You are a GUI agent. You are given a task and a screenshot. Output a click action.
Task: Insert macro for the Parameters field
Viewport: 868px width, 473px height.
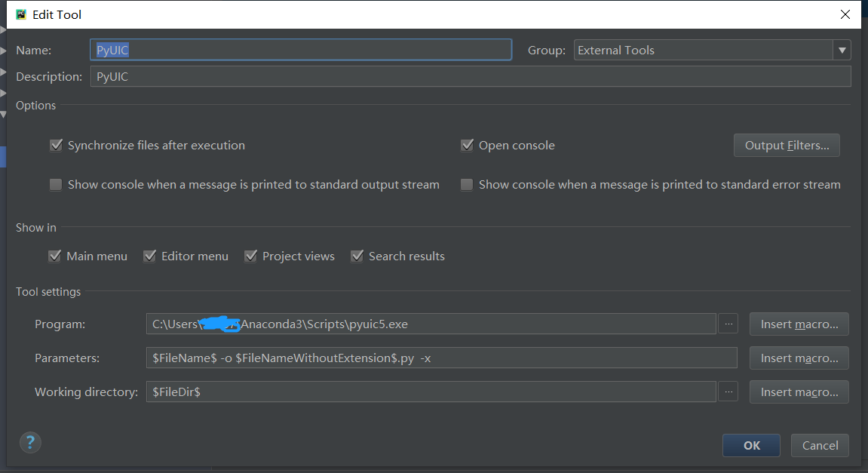[799, 358]
